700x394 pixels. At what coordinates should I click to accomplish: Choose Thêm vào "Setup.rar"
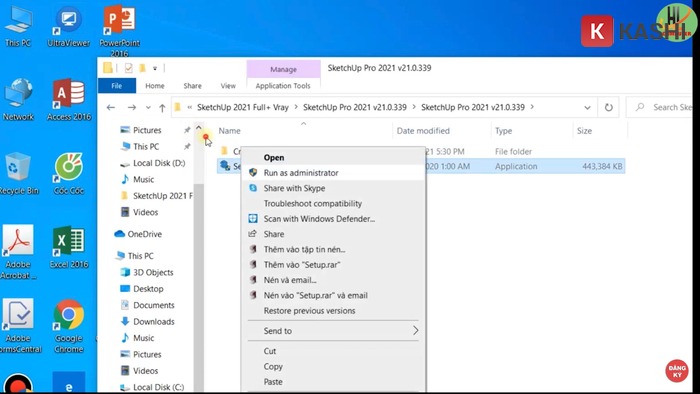coord(333,265)
